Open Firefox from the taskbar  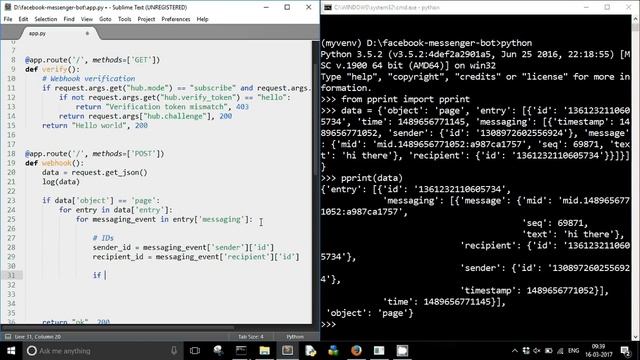click(x=356, y=351)
